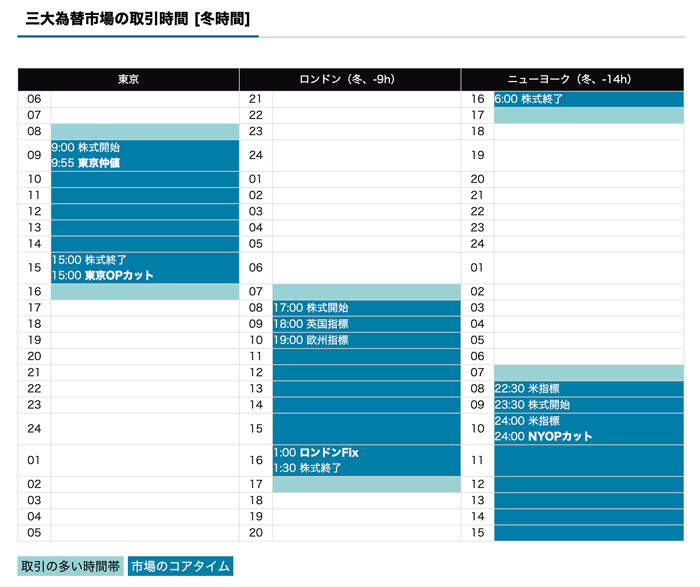This screenshot has height=587, width=700.
Task: Click the 24:00 米指標 entry
Action: pyautogui.click(x=527, y=421)
